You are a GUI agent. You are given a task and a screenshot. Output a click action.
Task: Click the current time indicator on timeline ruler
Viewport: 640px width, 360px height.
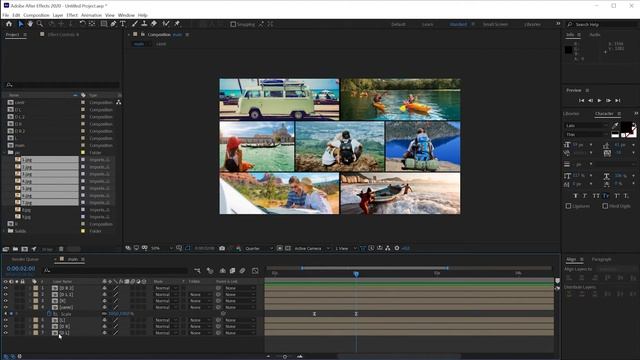pos(356,274)
